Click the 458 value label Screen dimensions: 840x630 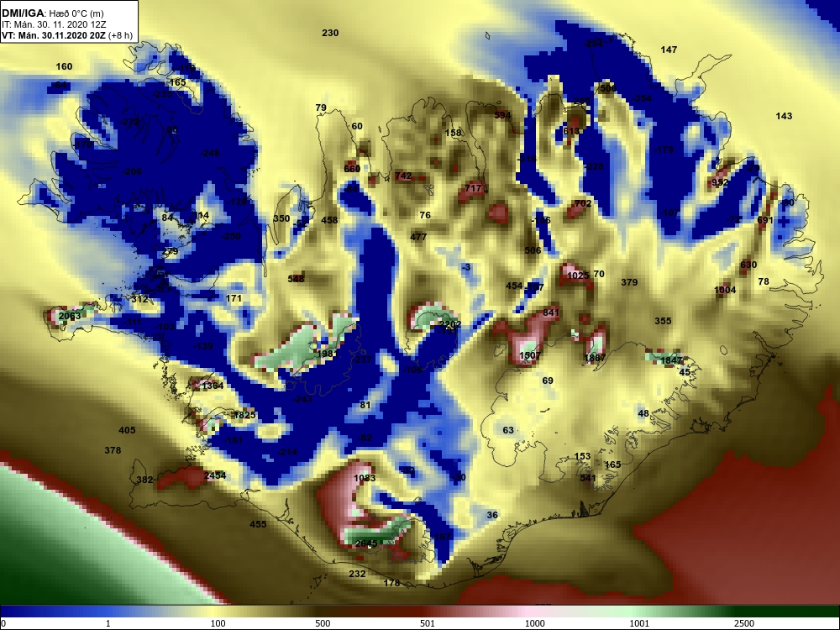click(329, 219)
